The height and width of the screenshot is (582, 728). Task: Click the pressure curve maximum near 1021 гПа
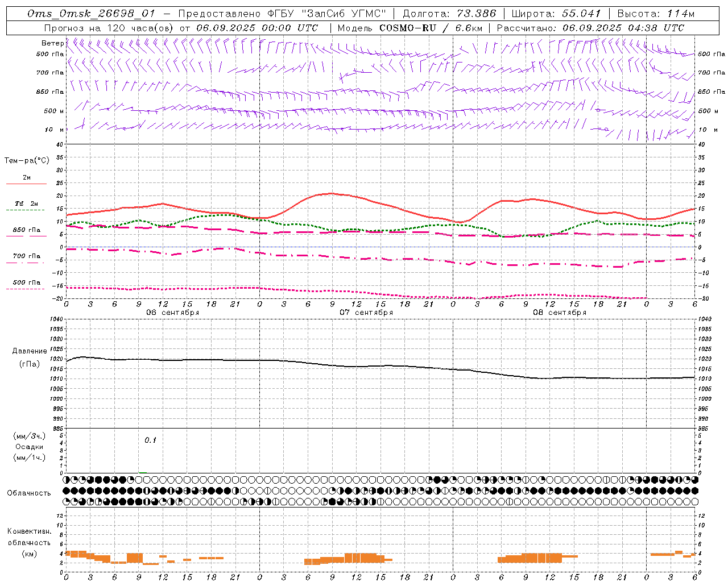click(82, 357)
